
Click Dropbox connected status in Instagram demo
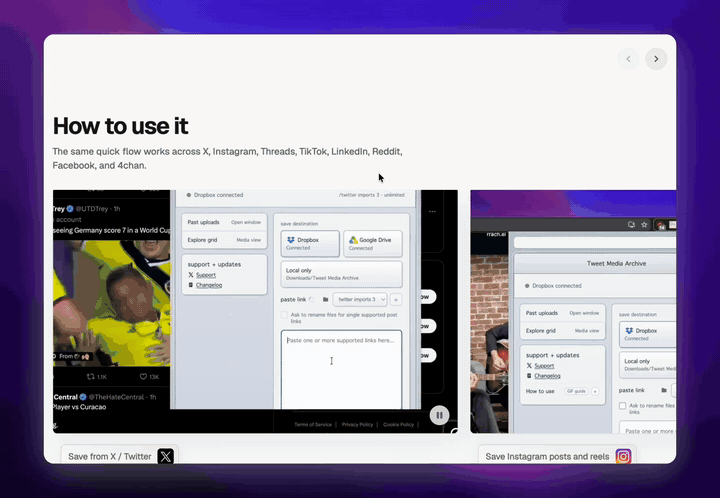tap(553, 285)
